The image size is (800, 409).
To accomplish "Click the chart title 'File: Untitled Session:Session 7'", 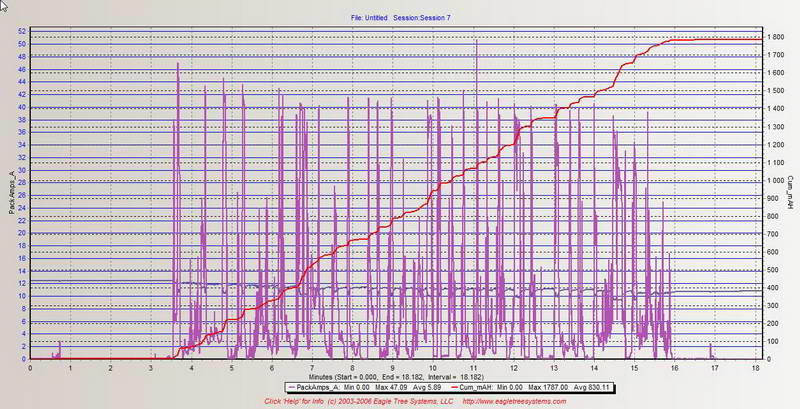I will (401, 17).
